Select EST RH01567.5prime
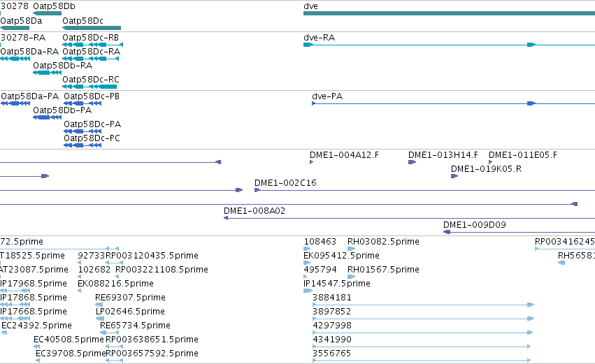The width and height of the screenshot is (595, 364). coord(383,270)
